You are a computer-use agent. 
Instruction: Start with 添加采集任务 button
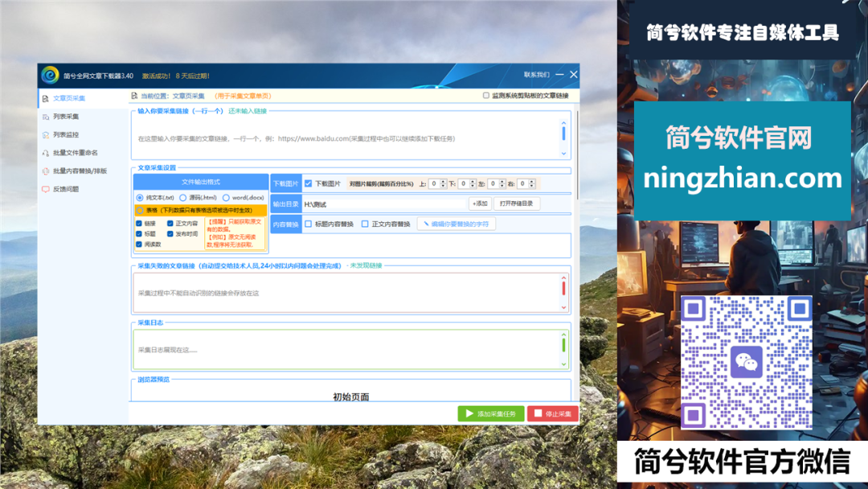tap(491, 413)
